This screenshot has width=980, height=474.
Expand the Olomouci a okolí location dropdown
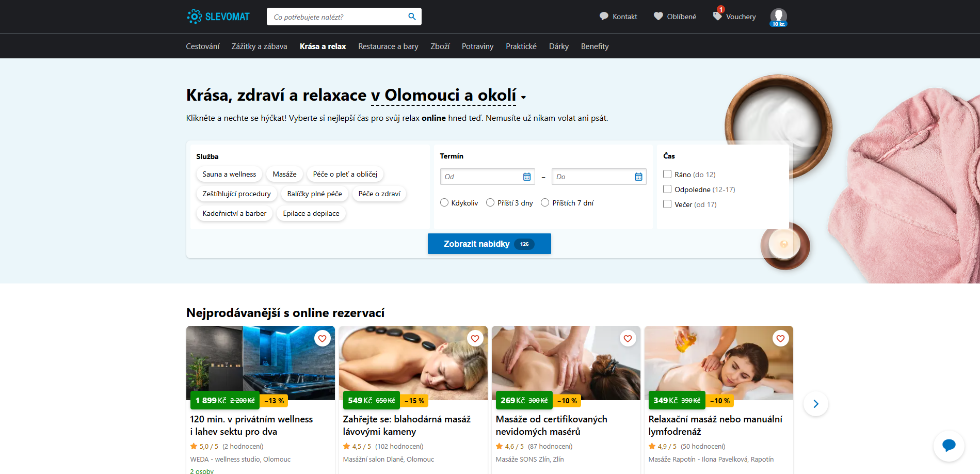tap(448, 96)
